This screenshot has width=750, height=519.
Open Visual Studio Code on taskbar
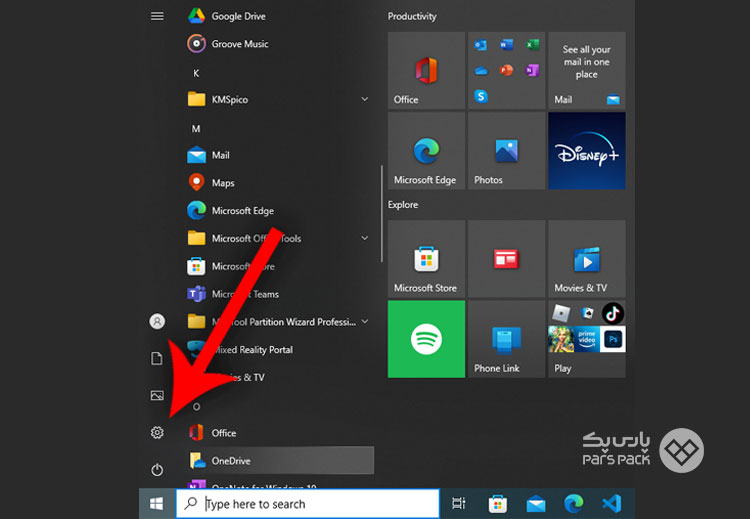(x=612, y=503)
